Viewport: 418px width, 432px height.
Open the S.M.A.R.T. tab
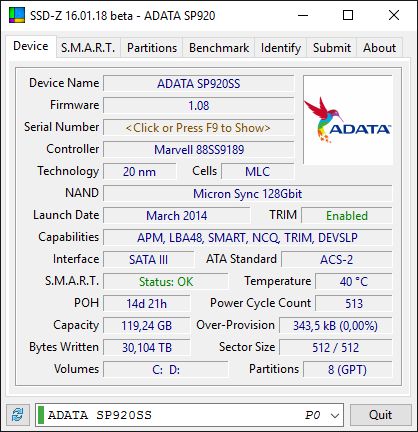tap(88, 48)
